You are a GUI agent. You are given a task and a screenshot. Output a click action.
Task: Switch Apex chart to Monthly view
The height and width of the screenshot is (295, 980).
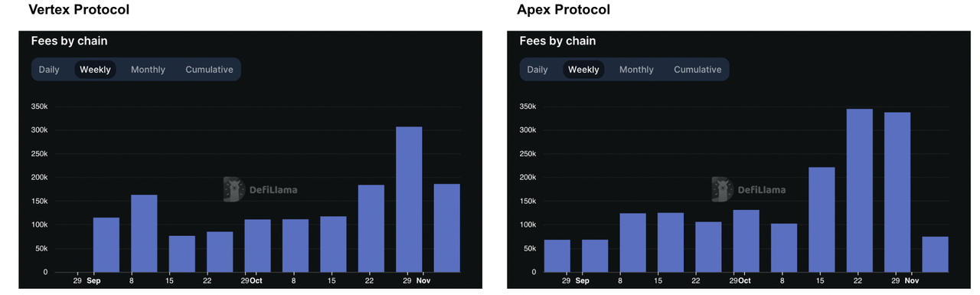(636, 70)
